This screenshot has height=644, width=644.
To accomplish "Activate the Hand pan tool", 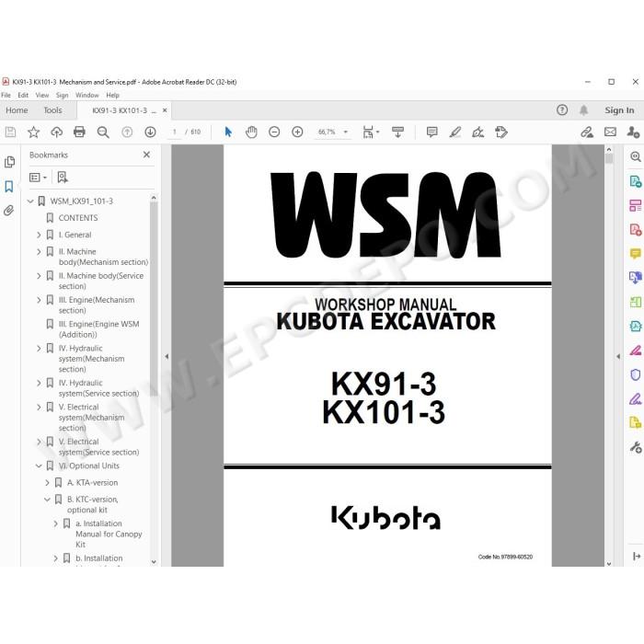I will [251, 132].
